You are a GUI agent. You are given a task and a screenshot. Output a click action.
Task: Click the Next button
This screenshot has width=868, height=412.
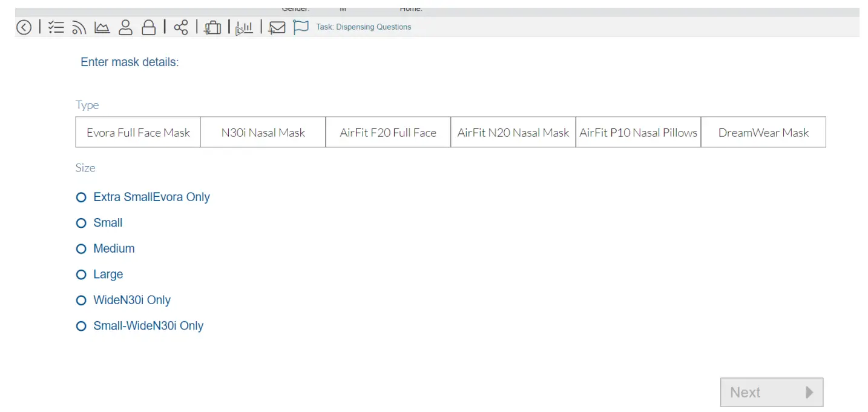771,393
